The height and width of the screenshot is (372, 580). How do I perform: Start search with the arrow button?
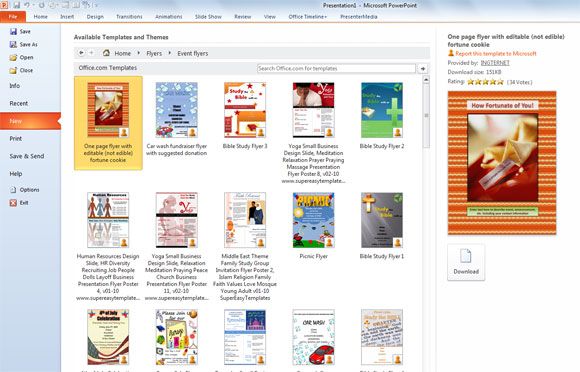coord(423,68)
